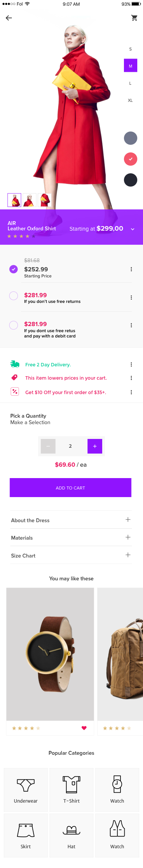Click the ADD TO CART button

[x=71, y=488]
